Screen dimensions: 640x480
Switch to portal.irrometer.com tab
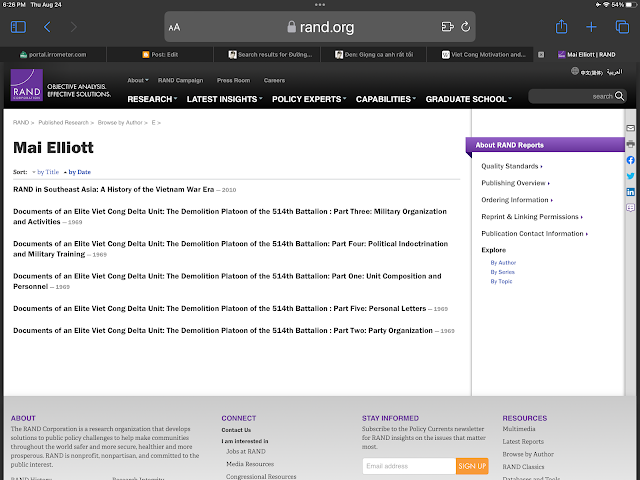tap(53, 54)
